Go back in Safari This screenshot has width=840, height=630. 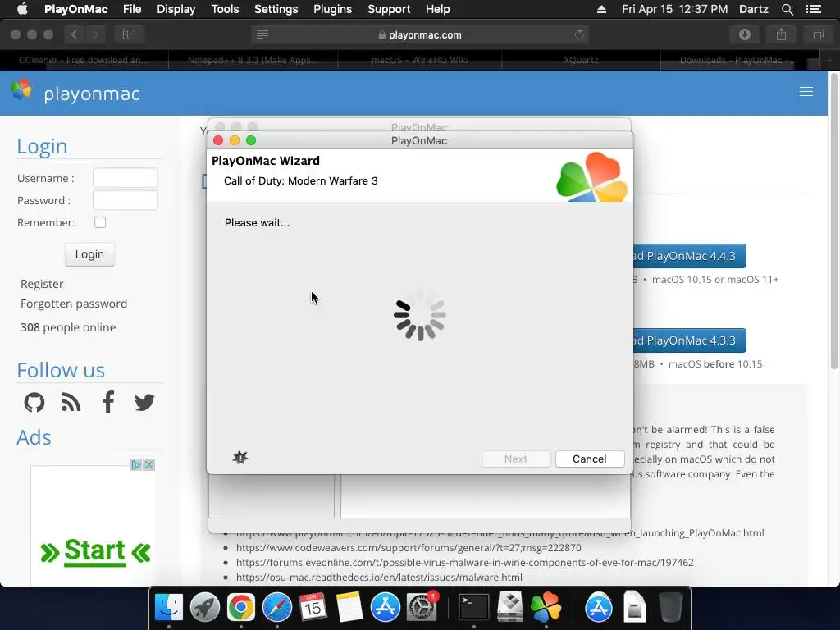point(75,34)
